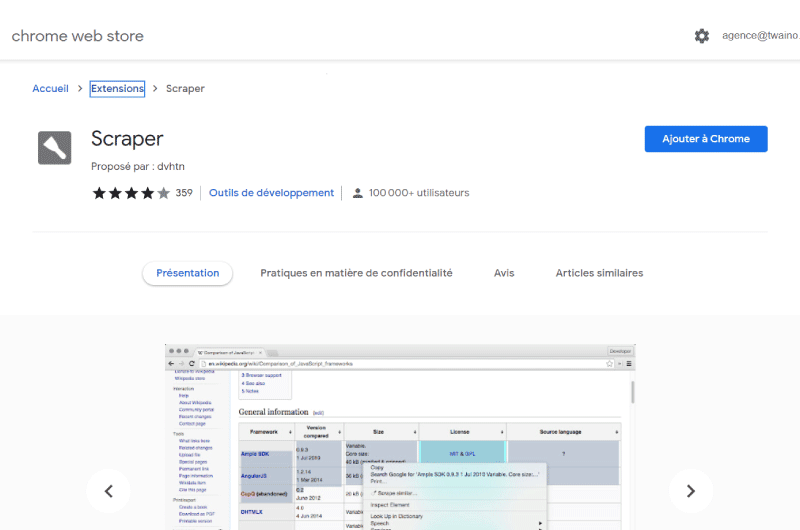Open the Extensions breadcrumb link
This screenshot has height=530, width=800.
pos(117,88)
